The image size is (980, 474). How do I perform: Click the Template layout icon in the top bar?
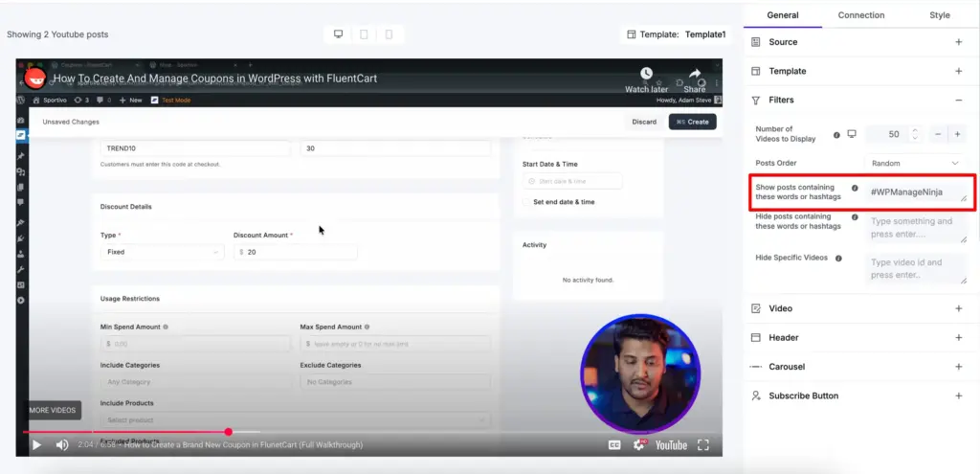tap(632, 34)
